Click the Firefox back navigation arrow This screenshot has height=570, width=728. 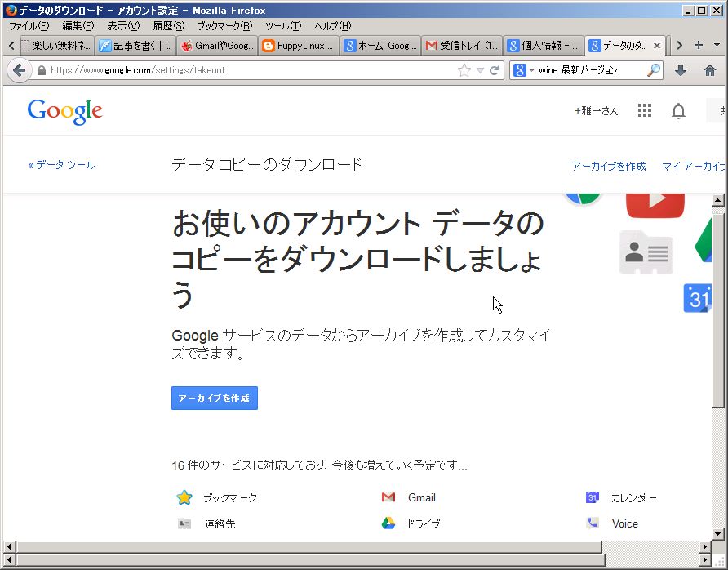click(x=19, y=70)
